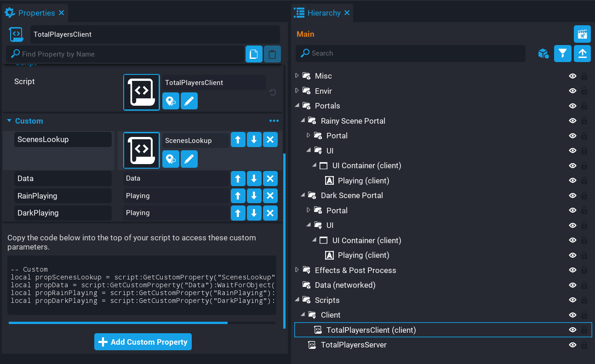This screenshot has width=595, height=364.
Task: Delete the RainPlaying property with the X button
Action: pyautogui.click(x=270, y=195)
